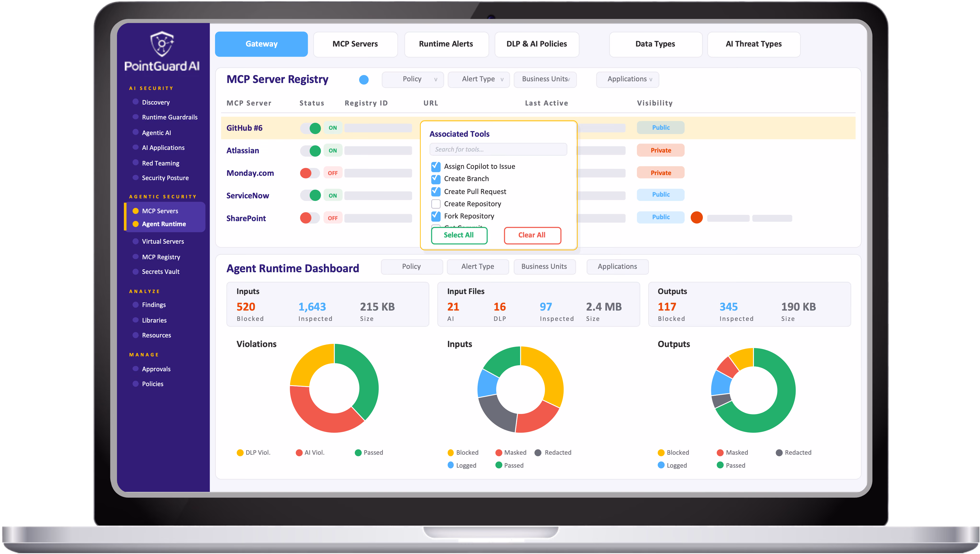The image size is (980, 554).
Task: Uncheck Assign Copilot to Issue
Action: pos(436,167)
